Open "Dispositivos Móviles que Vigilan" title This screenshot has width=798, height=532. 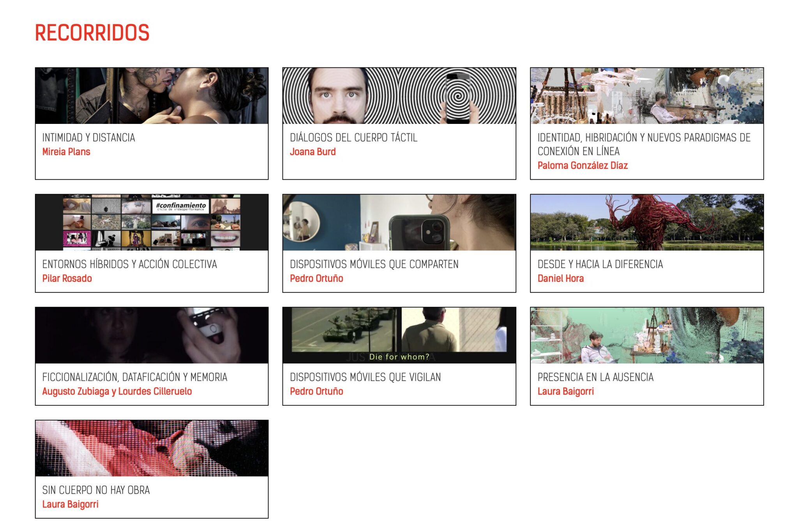[x=365, y=377]
